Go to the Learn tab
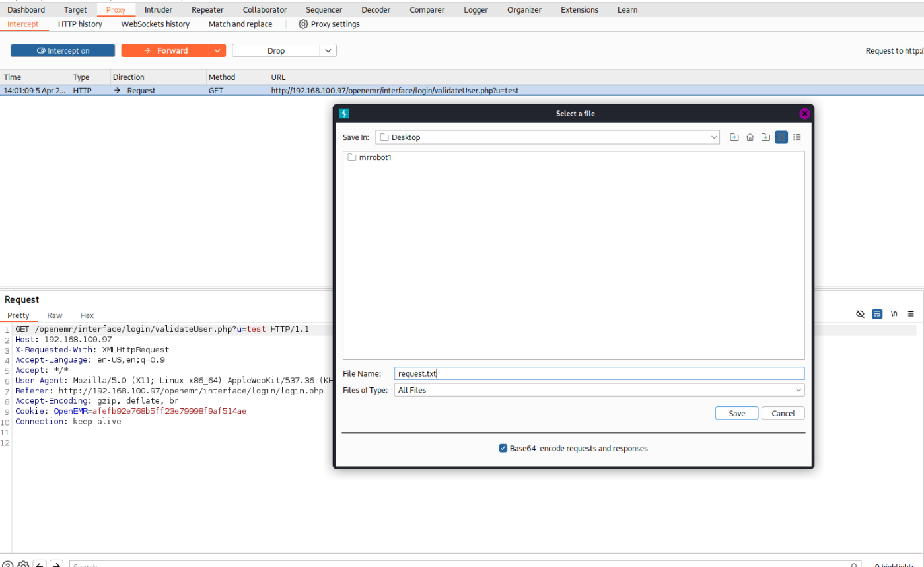The height and width of the screenshot is (567, 924). click(627, 10)
